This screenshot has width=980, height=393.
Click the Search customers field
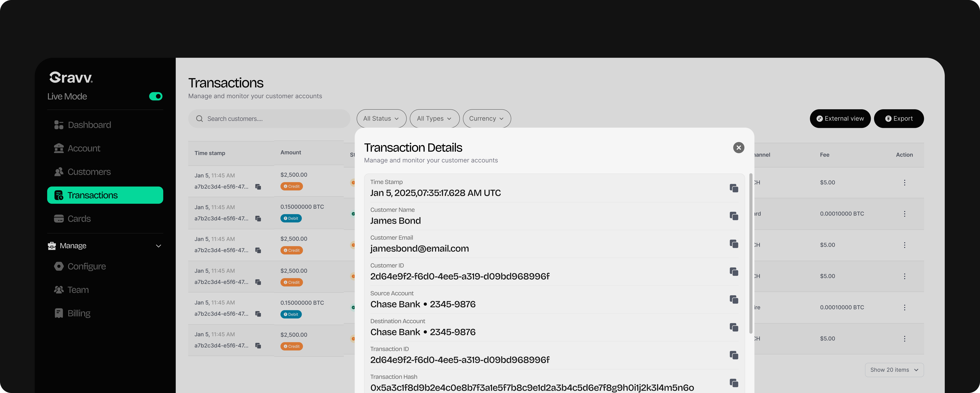(269, 118)
